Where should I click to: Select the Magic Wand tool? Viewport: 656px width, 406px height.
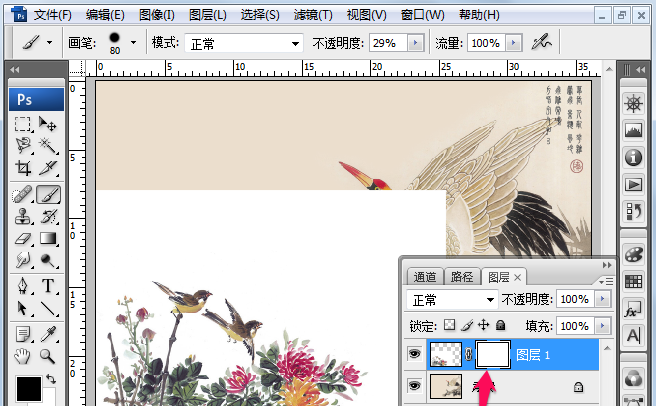(48, 145)
